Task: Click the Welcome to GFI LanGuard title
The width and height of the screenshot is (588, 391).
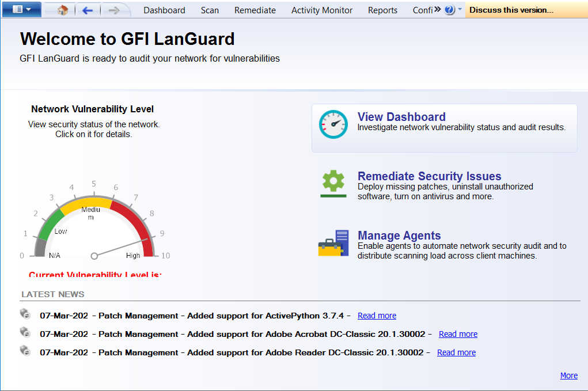Action: click(127, 39)
